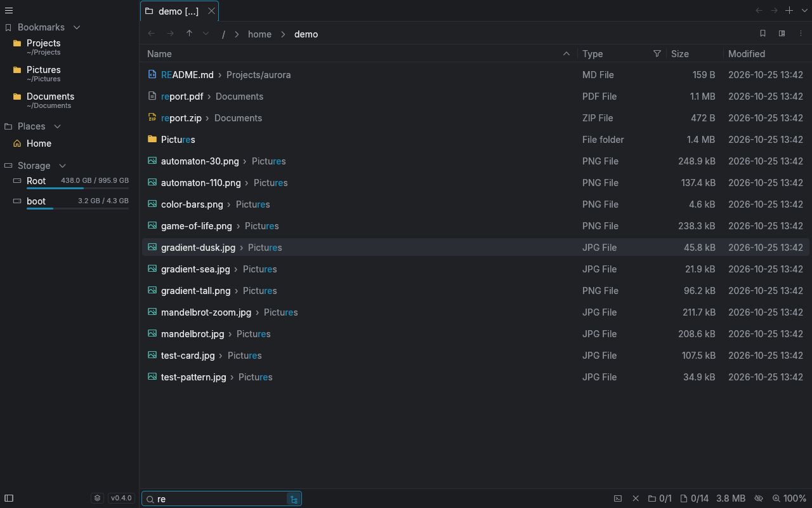Select the boot storage volume
The height and width of the screenshot is (508, 812).
[x=70, y=202]
